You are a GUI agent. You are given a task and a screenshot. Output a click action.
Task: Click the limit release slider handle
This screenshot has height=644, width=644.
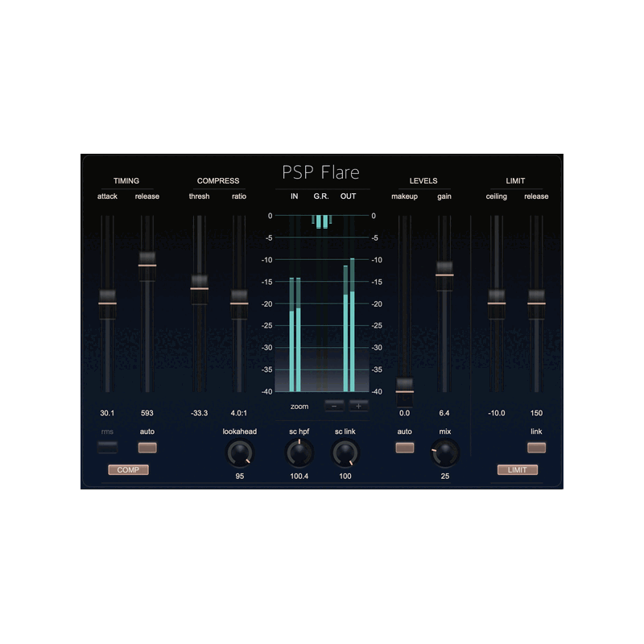click(x=536, y=304)
